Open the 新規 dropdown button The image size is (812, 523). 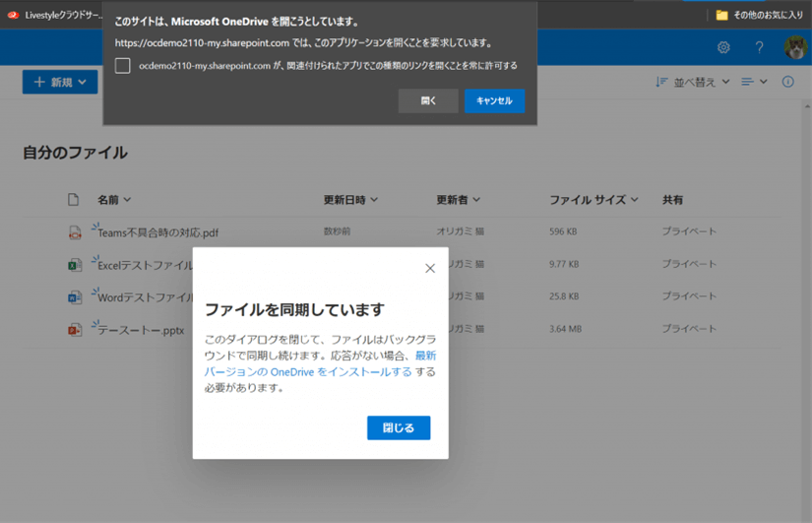[60, 82]
